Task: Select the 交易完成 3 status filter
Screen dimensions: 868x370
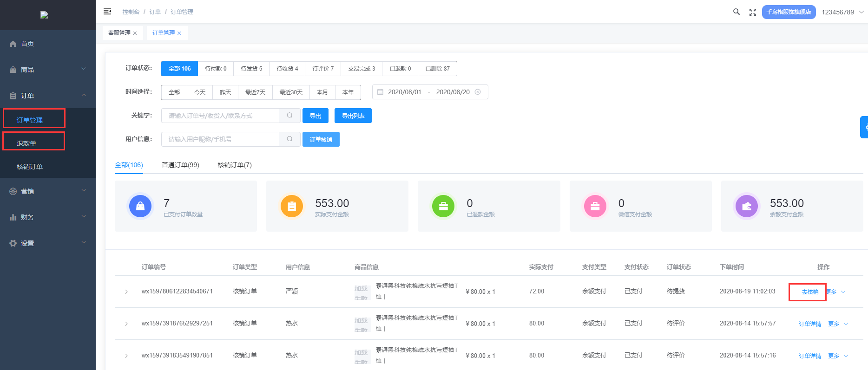Action: [362, 68]
